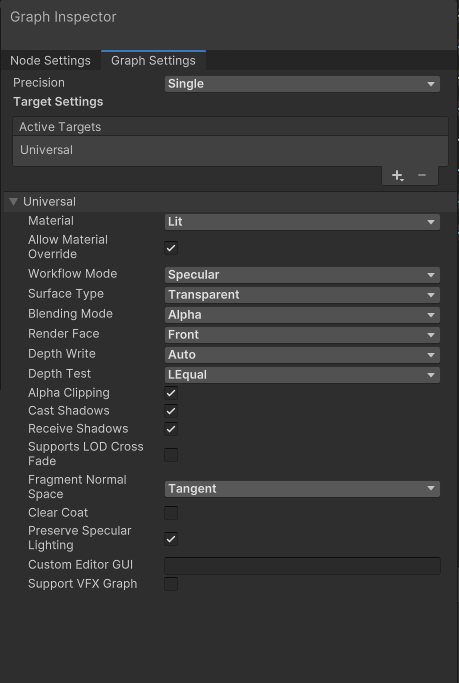Click the minus icon to remove target
Screen dimensions: 459x683
coord(422,176)
